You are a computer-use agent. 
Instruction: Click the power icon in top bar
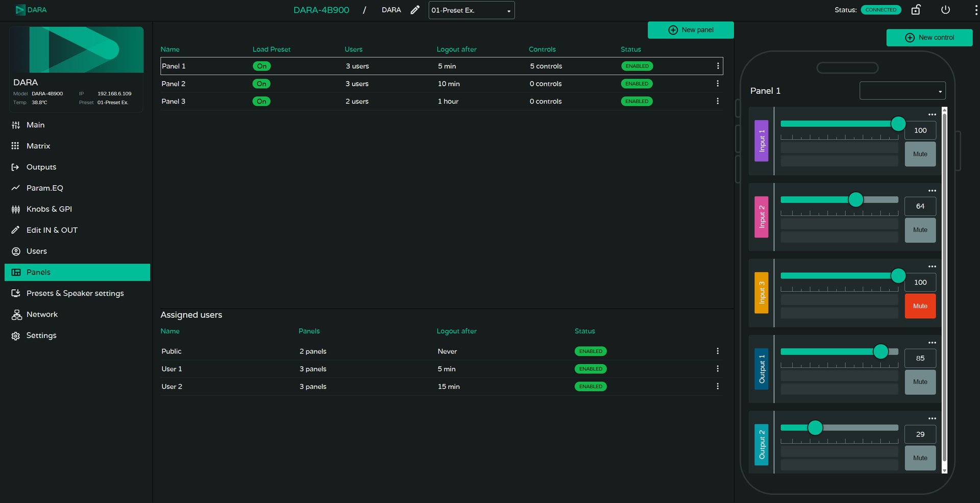pos(945,10)
